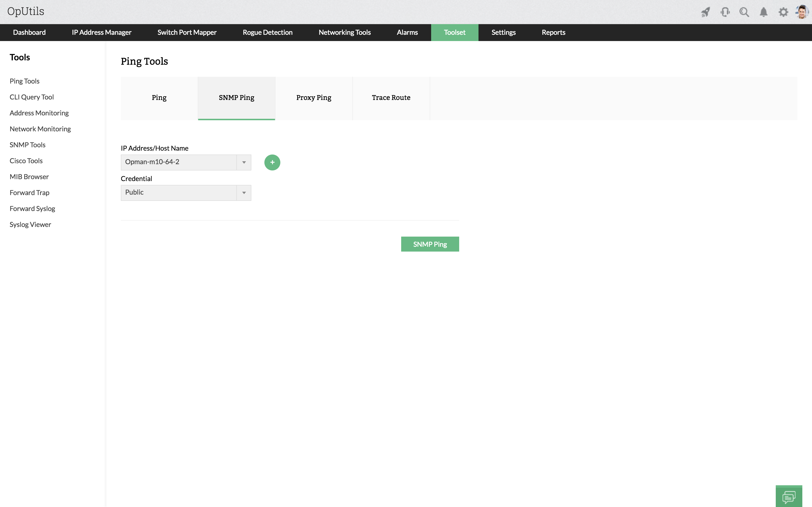Go to the IP Address Manager menu
This screenshot has width=812, height=507.
(x=101, y=33)
